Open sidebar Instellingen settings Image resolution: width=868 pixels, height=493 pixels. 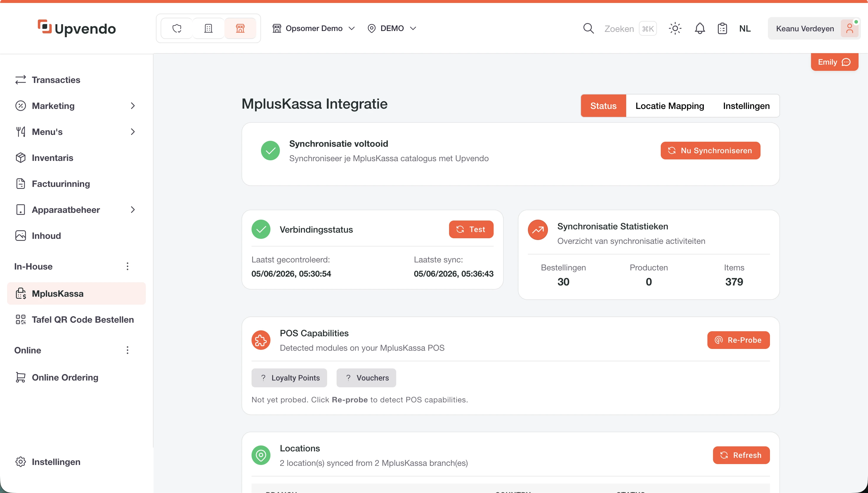pyautogui.click(x=76, y=462)
